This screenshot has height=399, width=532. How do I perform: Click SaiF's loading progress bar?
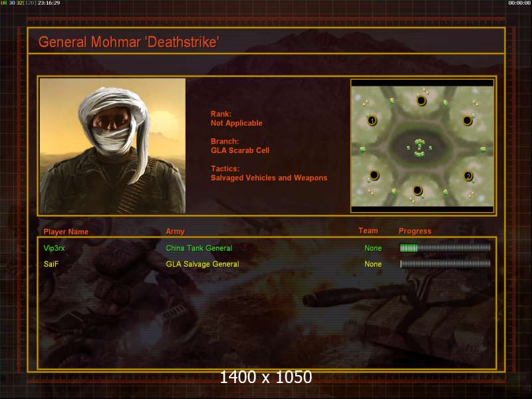(445, 264)
